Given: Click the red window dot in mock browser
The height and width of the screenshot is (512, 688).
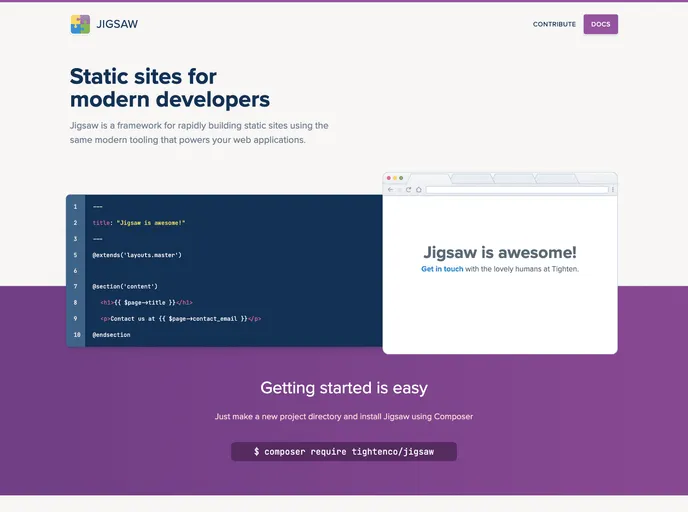Looking at the screenshot, I should point(389,178).
